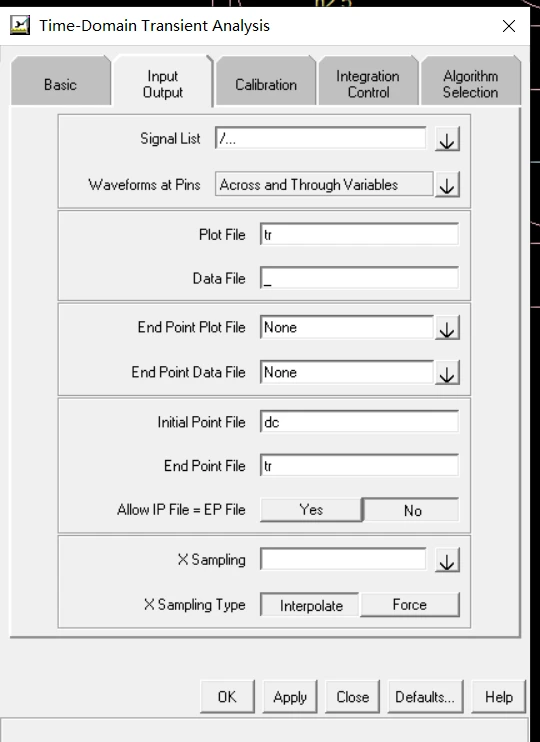Select No for Allow IP File = EP File
Viewport: 540px width, 742px height.
pos(411,510)
